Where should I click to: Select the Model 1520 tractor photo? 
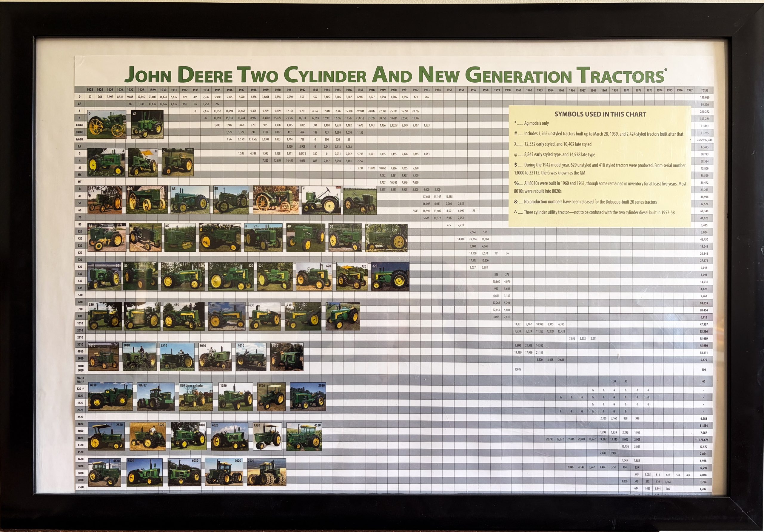tap(272, 396)
